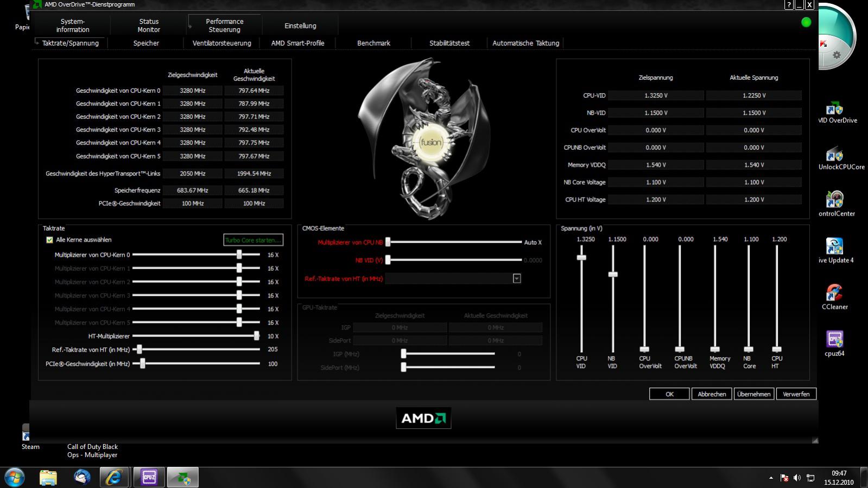The image size is (868, 488).
Task: Click the HT-Multiplizierer slider handle
Action: [x=256, y=336]
